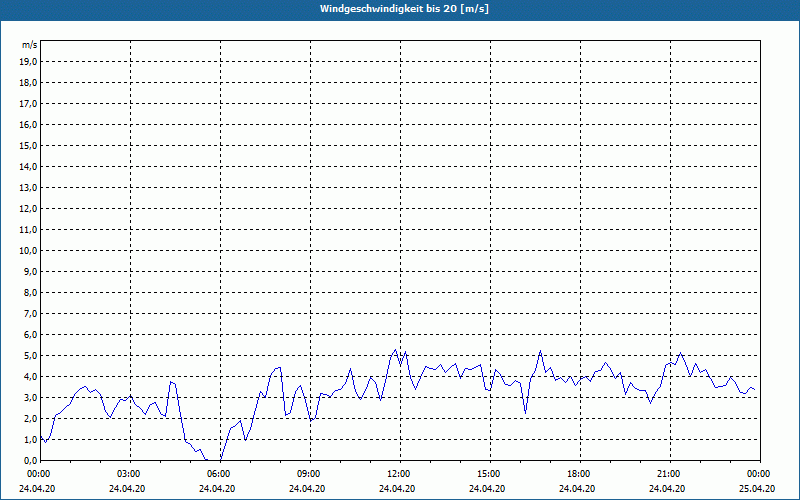
Task: Click the 03:00 time axis label
Action: [x=131, y=474]
